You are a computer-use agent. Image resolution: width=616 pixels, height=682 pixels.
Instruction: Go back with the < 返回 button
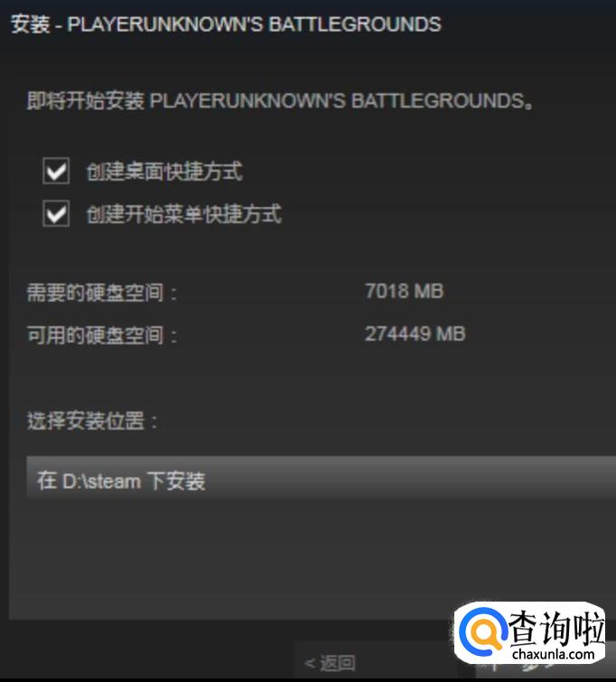click(x=330, y=663)
